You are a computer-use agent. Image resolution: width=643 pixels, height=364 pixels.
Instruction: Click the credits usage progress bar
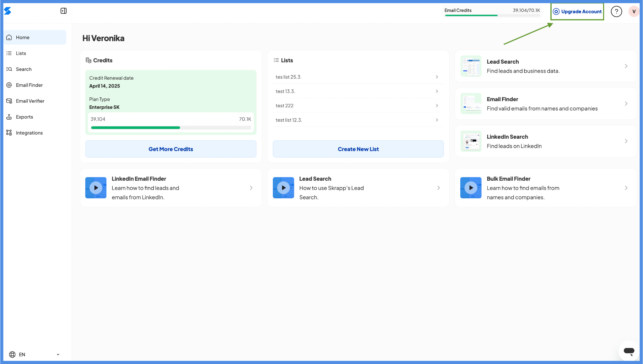pyautogui.click(x=170, y=128)
